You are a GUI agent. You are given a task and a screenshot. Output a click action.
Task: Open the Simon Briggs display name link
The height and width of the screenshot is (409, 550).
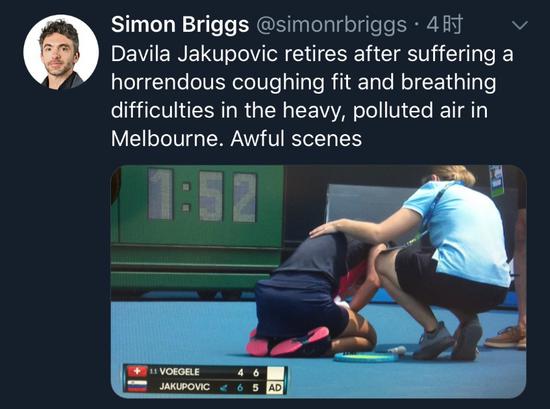pyautogui.click(x=180, y=25)
